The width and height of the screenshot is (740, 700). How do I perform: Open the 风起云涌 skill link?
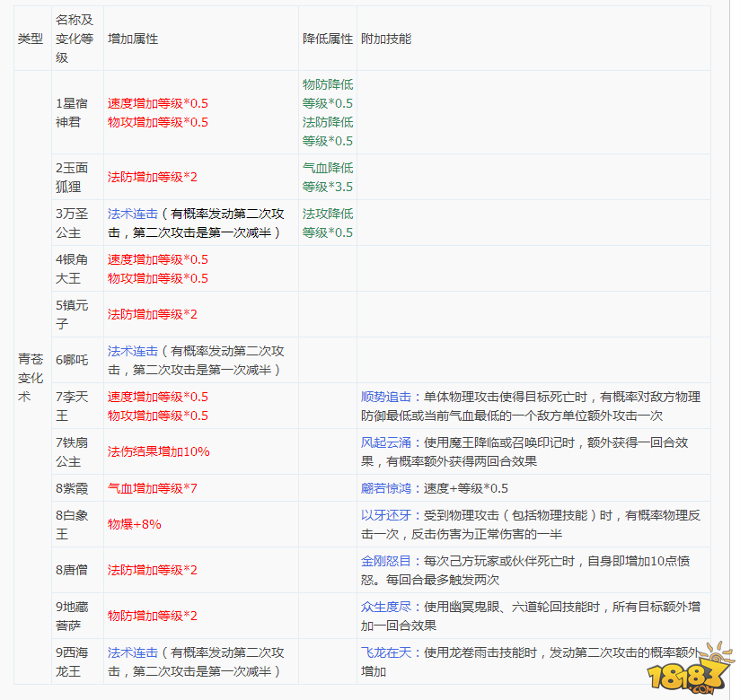385,442
